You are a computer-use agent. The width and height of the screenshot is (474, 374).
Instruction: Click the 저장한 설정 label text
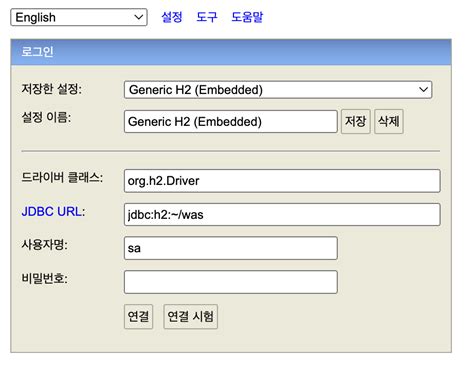coord(51,89)
